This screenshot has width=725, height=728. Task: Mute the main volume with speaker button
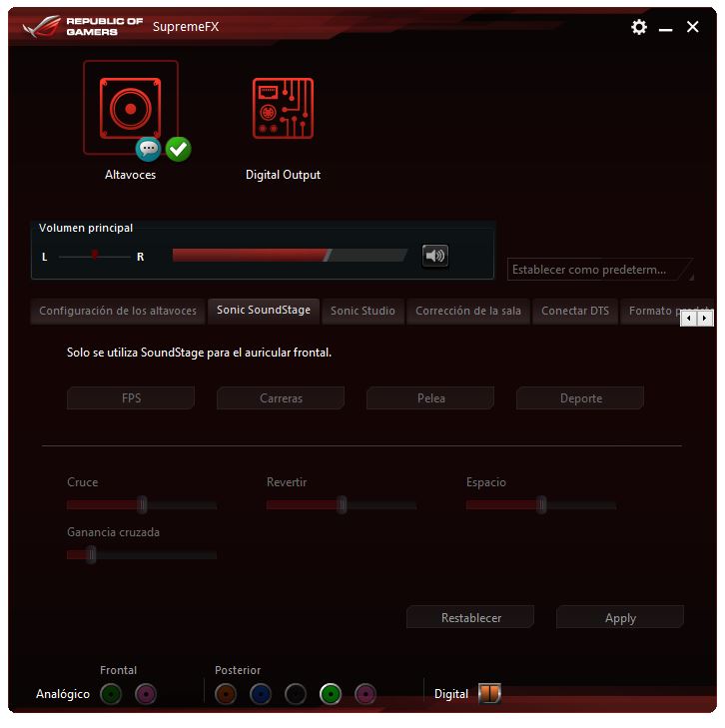tap(434, 256)
